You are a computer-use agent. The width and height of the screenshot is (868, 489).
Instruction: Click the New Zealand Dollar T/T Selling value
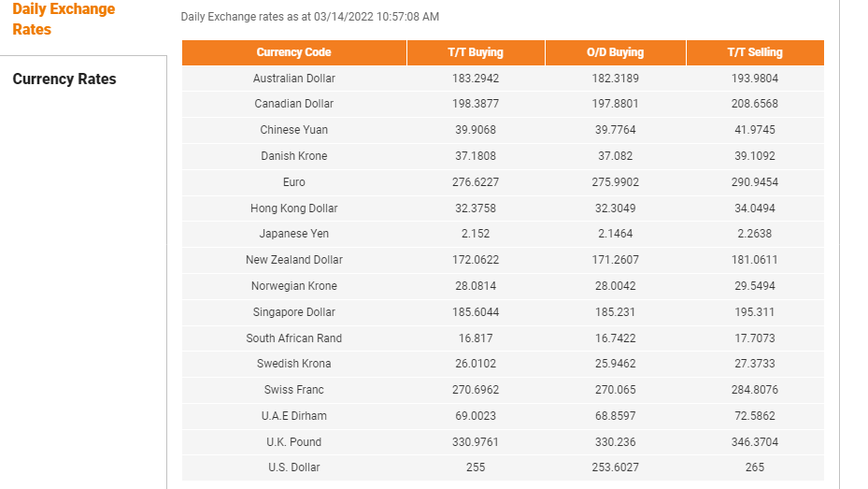[755, 260]
